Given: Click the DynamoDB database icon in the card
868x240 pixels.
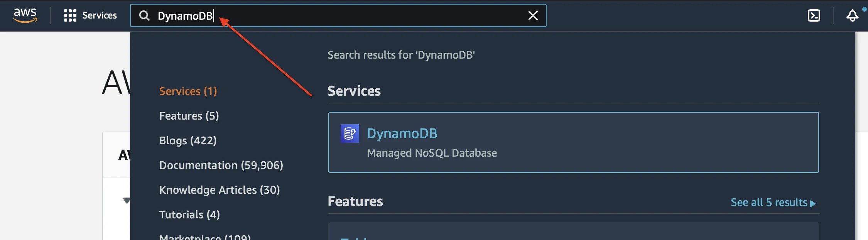Looking at the screenshot, I should coord(350,133).
